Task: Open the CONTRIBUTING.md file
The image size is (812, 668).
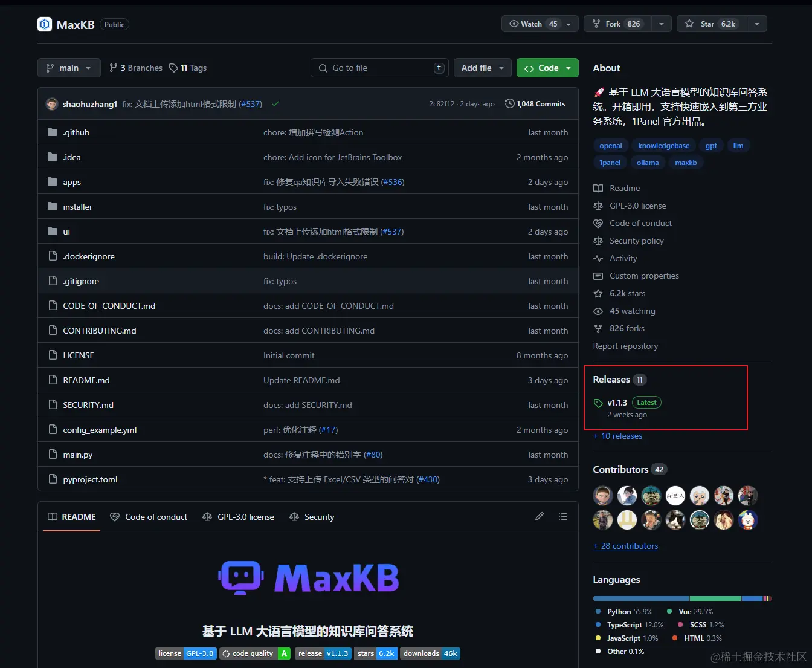Action: click(100, 331)
